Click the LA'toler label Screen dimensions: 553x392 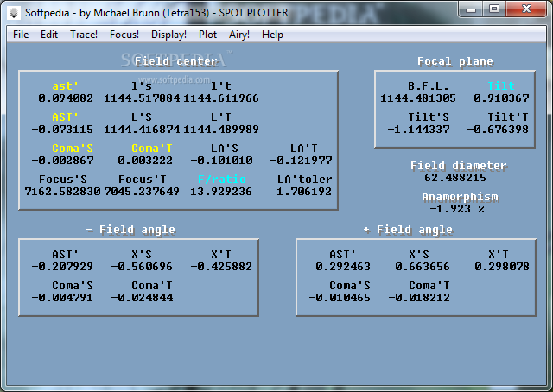(304, 179)
